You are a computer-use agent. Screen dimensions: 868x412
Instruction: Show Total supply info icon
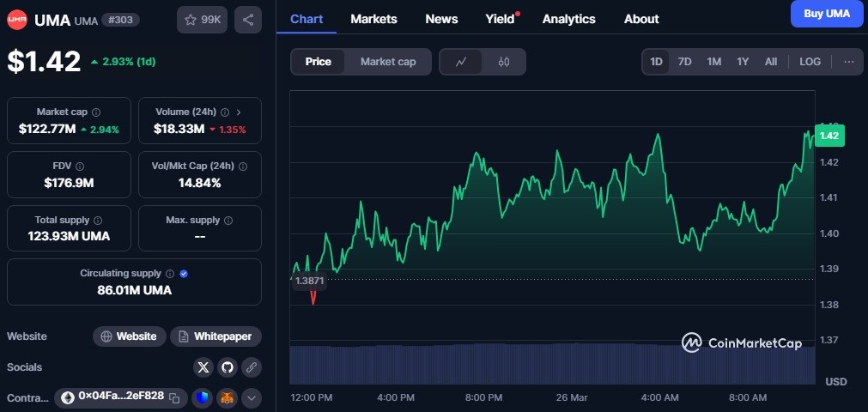pos(98,221)
